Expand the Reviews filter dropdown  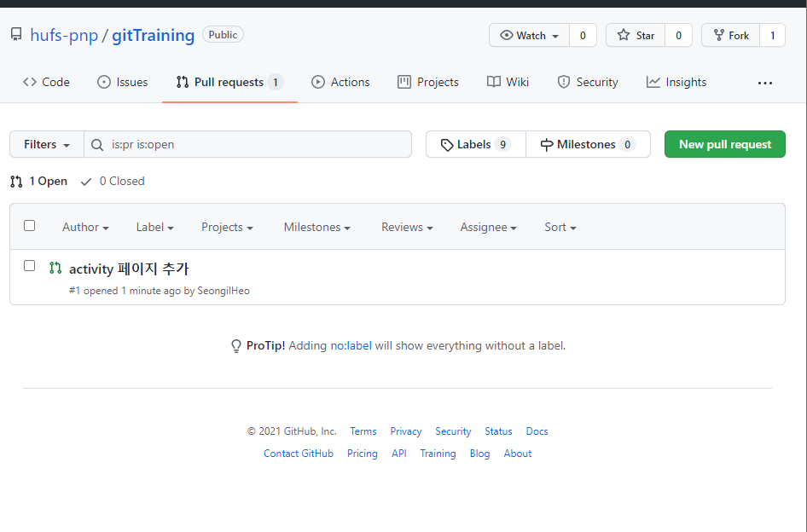coord(407,227)
